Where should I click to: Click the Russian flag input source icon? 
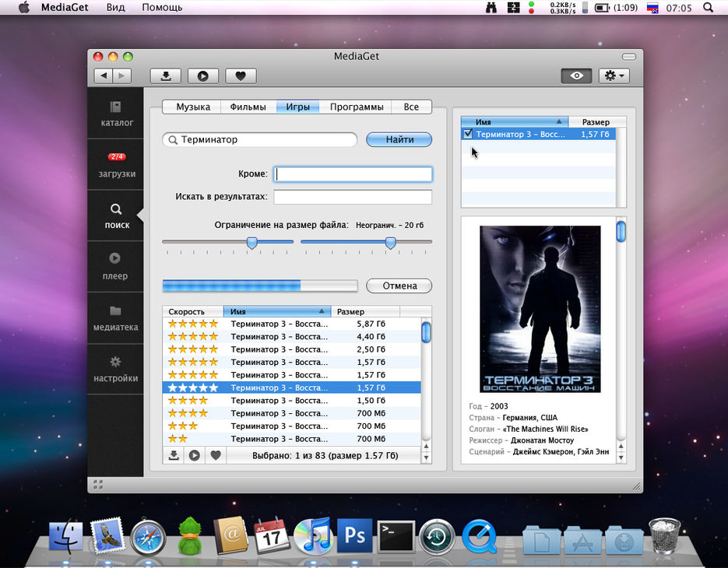click(652, 8)
